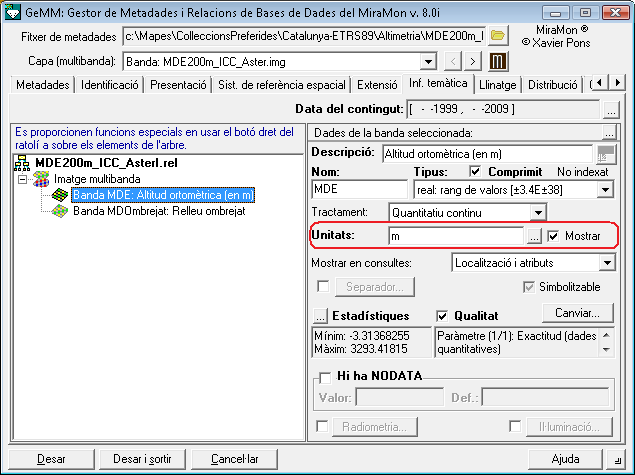The width and height of the screenshot is (635, 475).
Task: Click the resize grip button next to Ajuda
Action: (x=616, y=459)
